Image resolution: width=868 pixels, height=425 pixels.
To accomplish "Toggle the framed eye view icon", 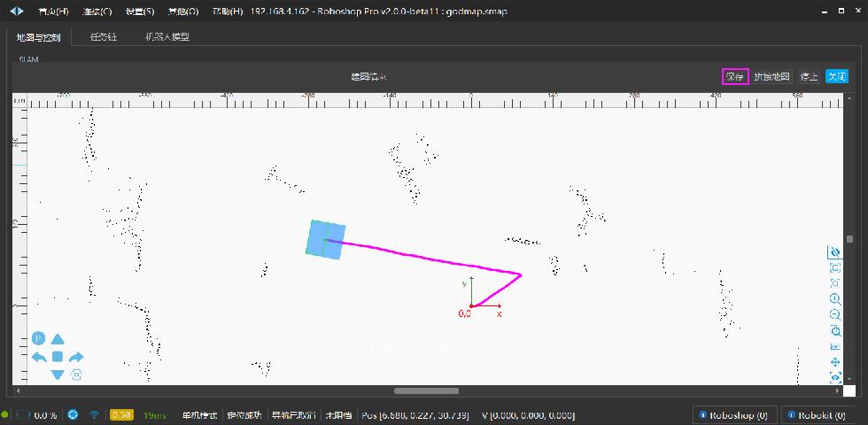I will coord(834,377).
